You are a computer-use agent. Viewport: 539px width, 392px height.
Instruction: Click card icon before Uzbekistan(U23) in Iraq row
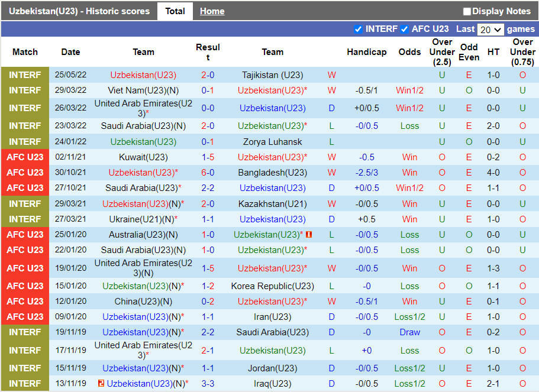101,383
